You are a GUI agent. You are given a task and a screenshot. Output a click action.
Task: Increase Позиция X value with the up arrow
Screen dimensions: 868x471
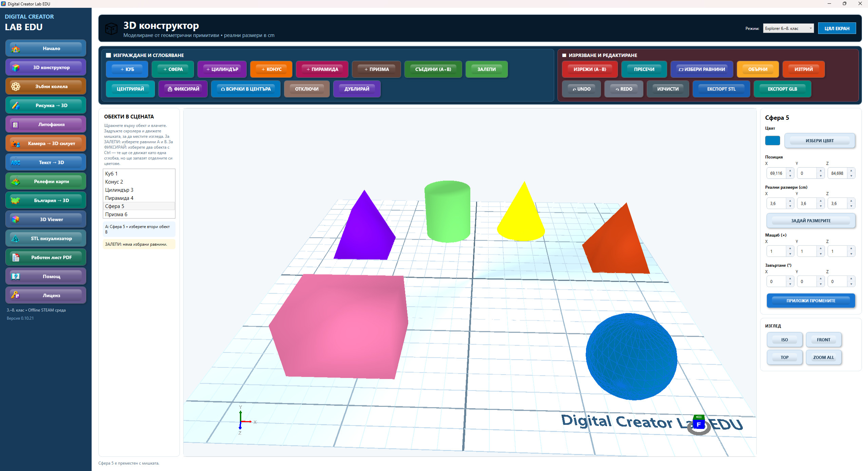pos(790,171)
